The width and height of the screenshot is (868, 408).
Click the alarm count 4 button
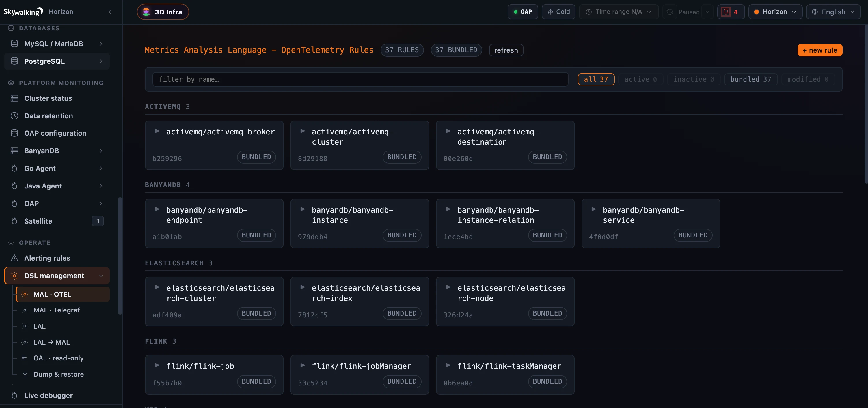[x=731, y=12]
